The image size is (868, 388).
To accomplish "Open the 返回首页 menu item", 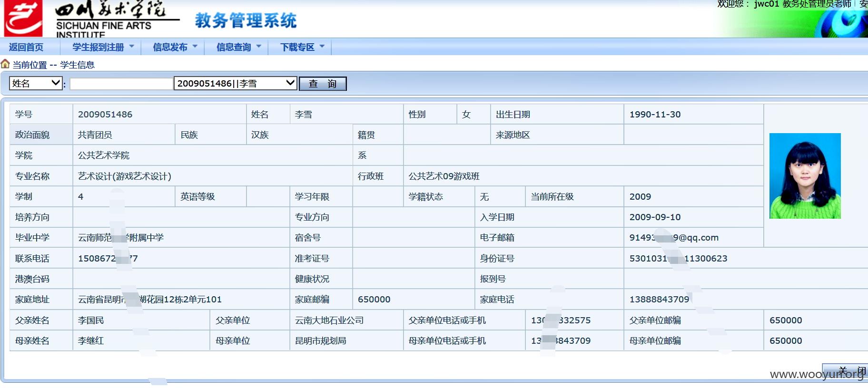I will point(26,47).
